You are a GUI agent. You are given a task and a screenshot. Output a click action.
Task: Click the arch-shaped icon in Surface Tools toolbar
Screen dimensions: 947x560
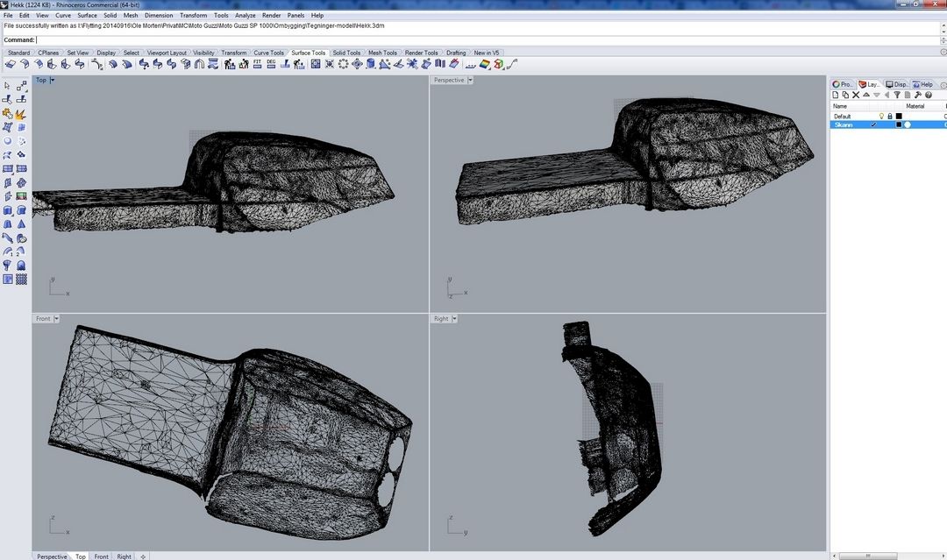point(199,64)
